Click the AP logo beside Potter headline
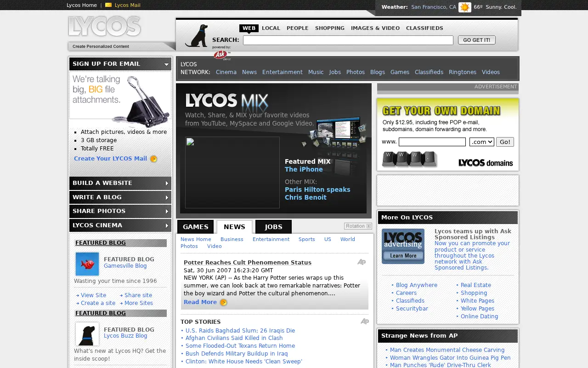The image size is (588, 368). click(x=362, y=262)
